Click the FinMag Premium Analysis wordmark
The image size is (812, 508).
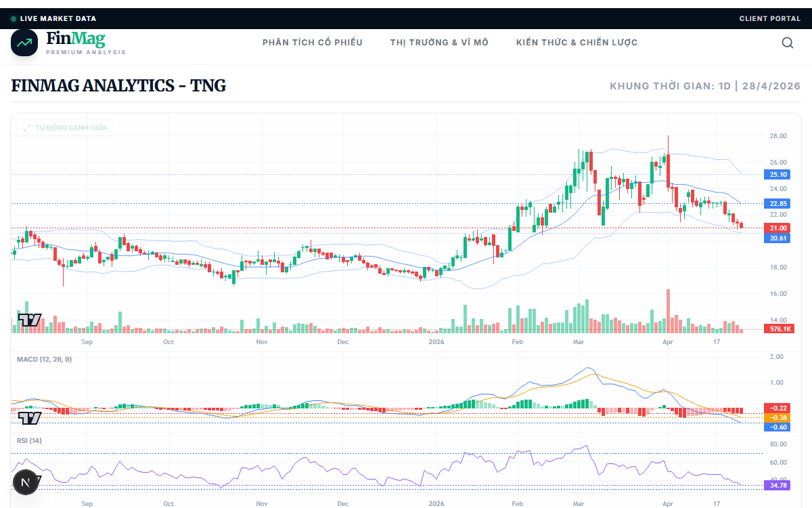pyautogui.click(x=85, y=43)
